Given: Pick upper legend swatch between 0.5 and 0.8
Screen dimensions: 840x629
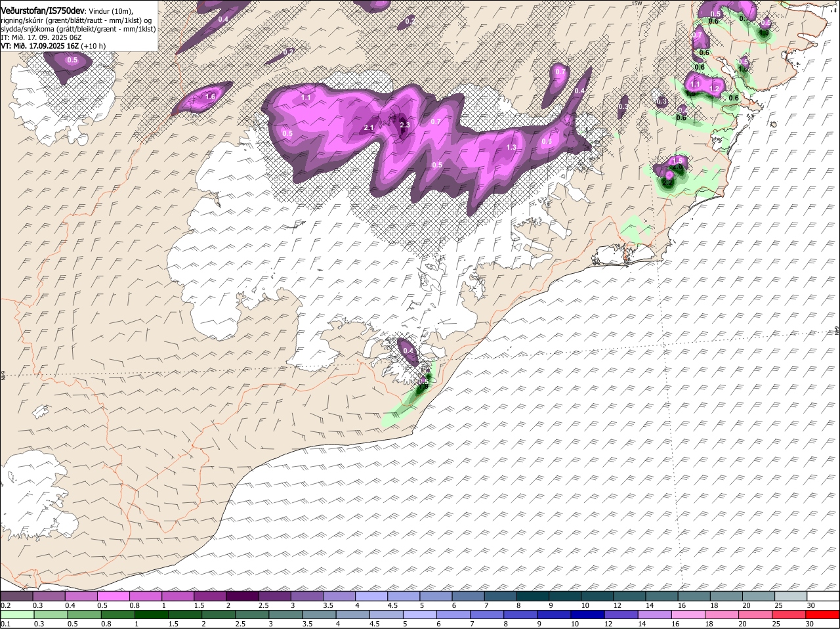Looking at the screenshot, I should pos(114,596).
